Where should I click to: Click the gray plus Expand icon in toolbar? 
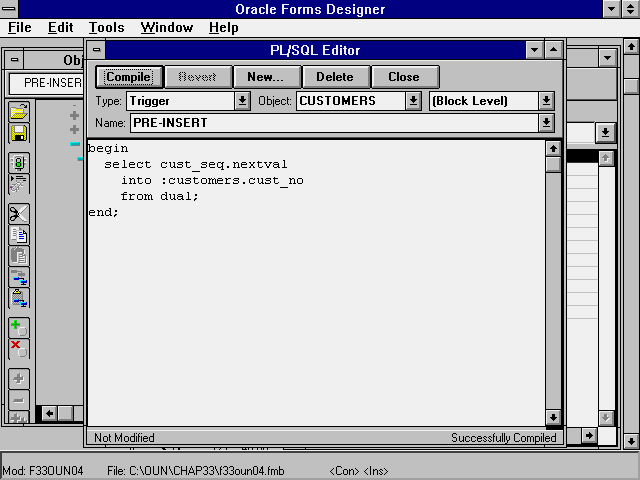[18, 379]
